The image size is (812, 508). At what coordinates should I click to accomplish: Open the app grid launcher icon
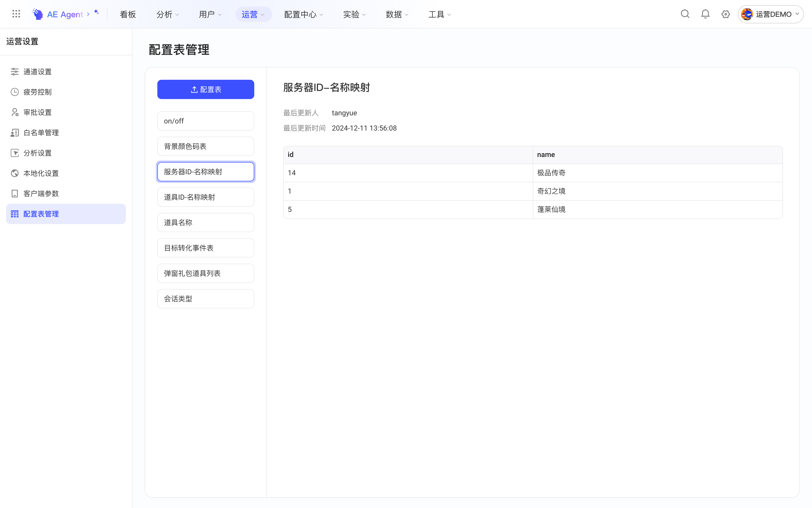(16, 14)
